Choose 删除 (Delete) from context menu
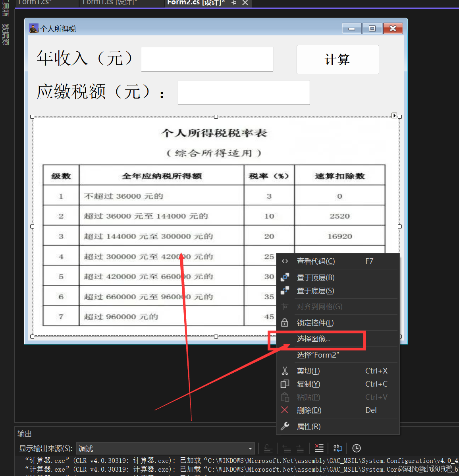This screenshot has height=476, width=459. click(x=337, y=410)
